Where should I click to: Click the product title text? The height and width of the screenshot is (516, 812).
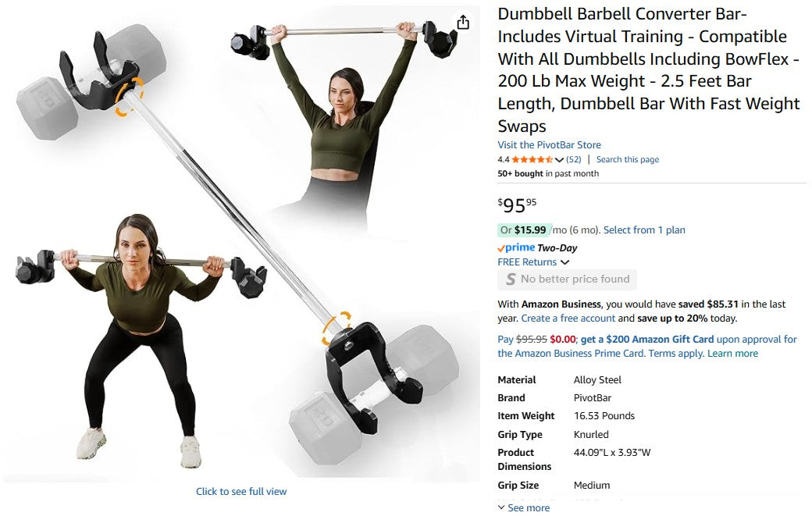(x=648, y=70)
